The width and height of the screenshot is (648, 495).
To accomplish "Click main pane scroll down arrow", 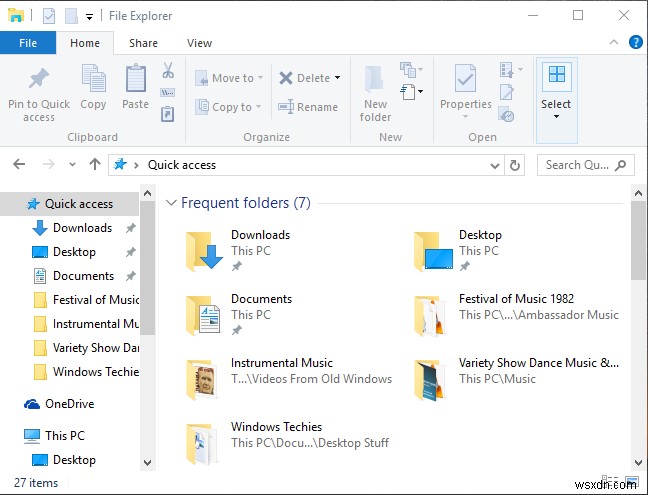I will point(638,462).
